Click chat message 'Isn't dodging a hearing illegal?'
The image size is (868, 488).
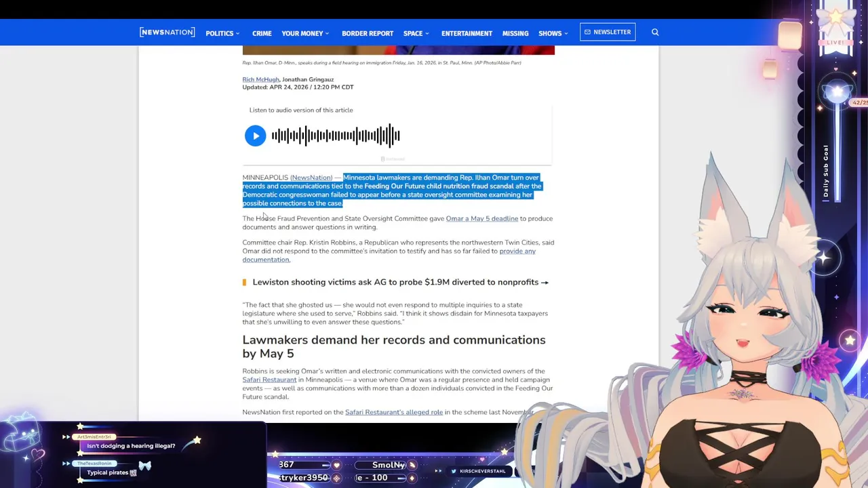(131, 446)
